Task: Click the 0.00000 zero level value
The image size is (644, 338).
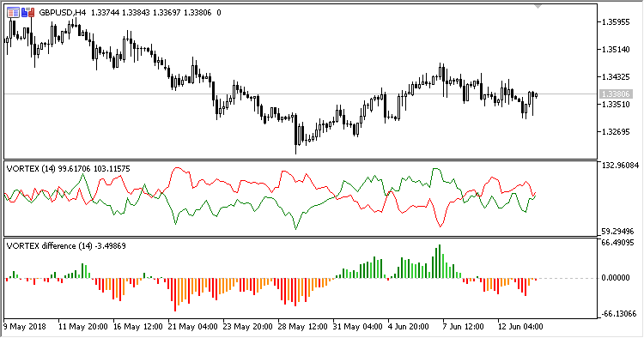Action: pyautogui.click(x=616, y=278)
